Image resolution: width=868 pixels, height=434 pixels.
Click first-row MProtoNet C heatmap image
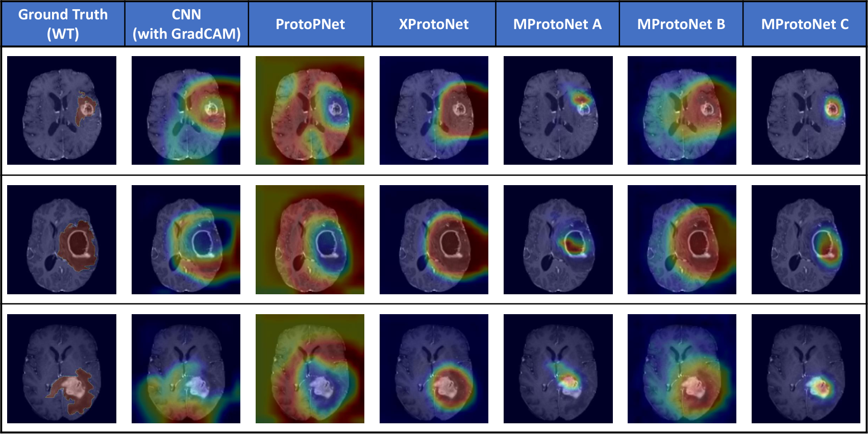pos(806,110)
